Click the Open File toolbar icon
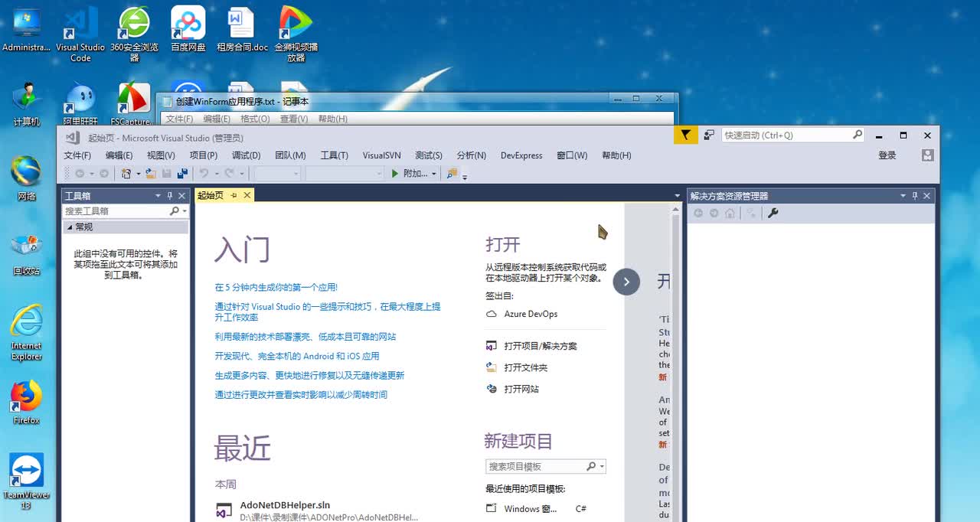980x522 pixels. pos(151,174)
